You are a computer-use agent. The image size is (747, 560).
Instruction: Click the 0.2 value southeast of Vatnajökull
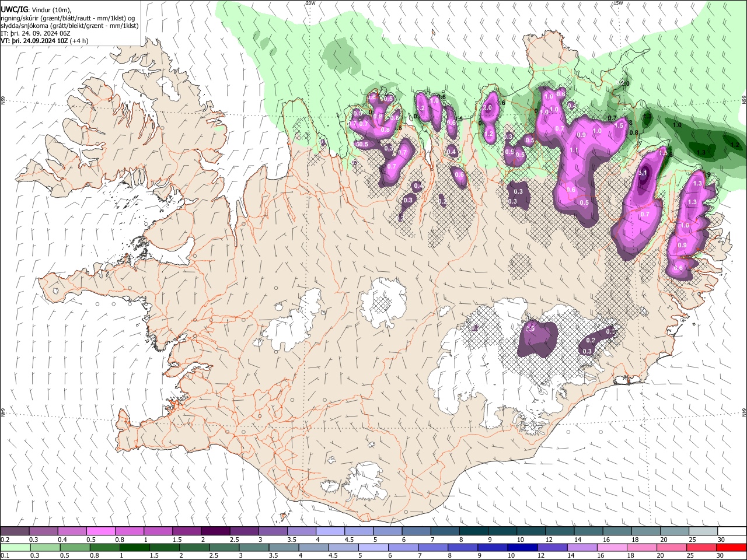[591, 340]
